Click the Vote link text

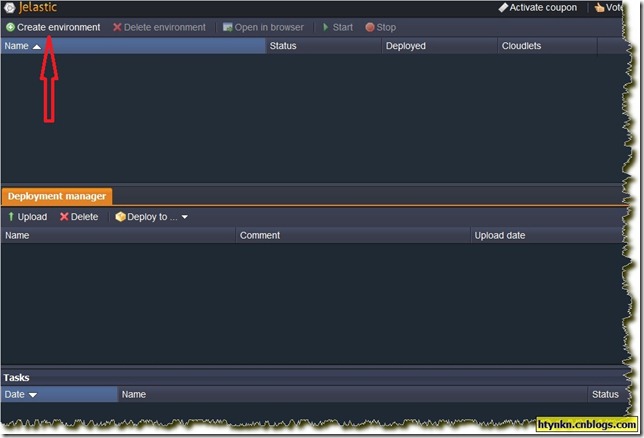[614, 7]
